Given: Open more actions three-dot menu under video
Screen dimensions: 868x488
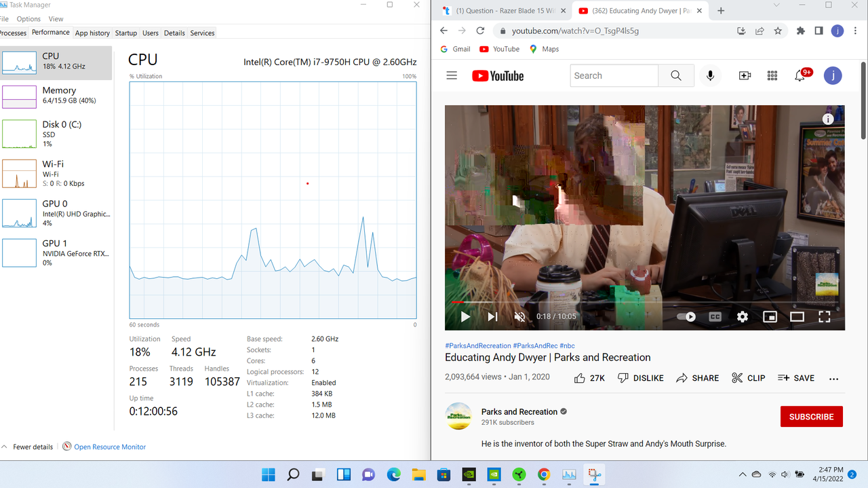Looking at the screenshot, I should coord(834,379).
